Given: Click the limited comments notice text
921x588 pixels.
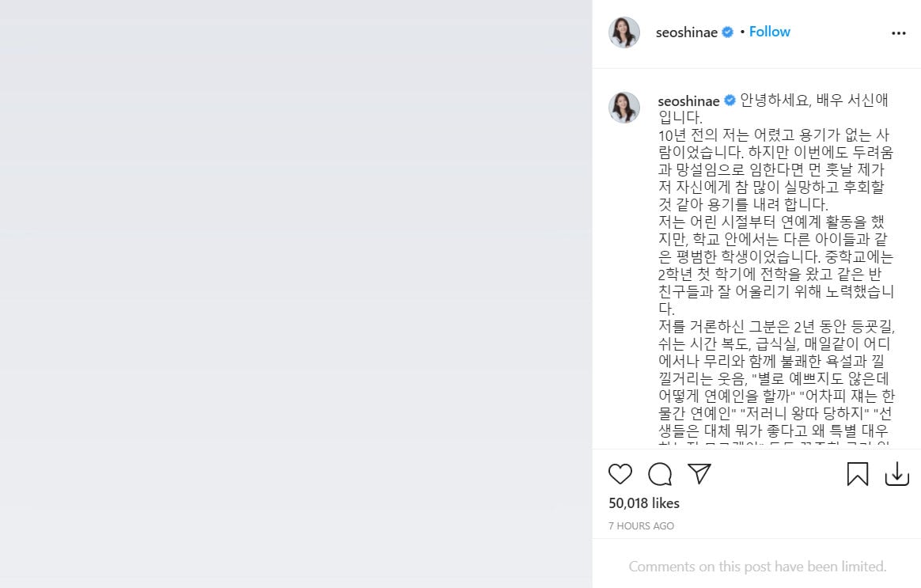Looking at the screenshot, I should pos(757,567).
